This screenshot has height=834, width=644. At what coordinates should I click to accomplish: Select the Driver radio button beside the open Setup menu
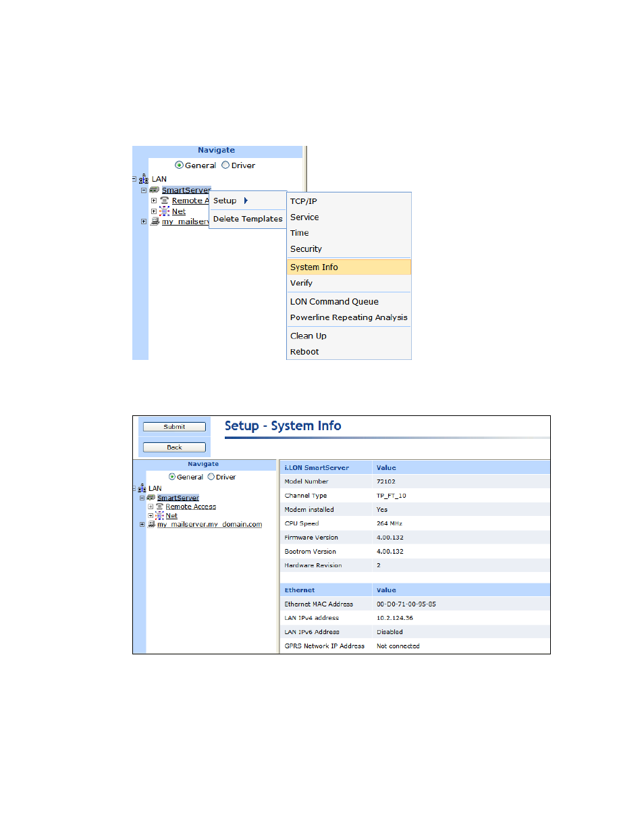[225, 165]
